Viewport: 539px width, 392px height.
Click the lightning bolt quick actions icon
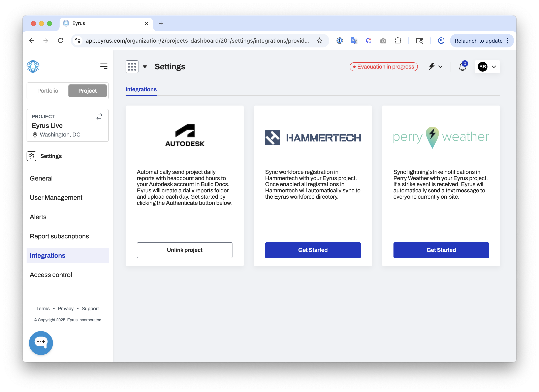[x=432, y=67]
